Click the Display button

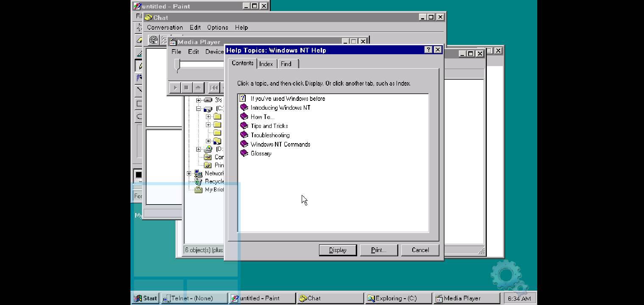point(338,250)
